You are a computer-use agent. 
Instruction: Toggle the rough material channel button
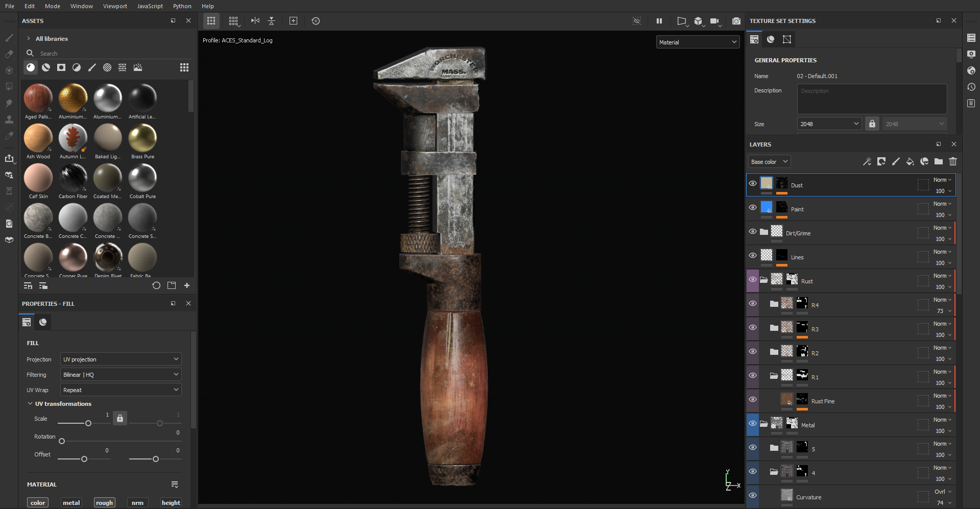click(104, 503)
